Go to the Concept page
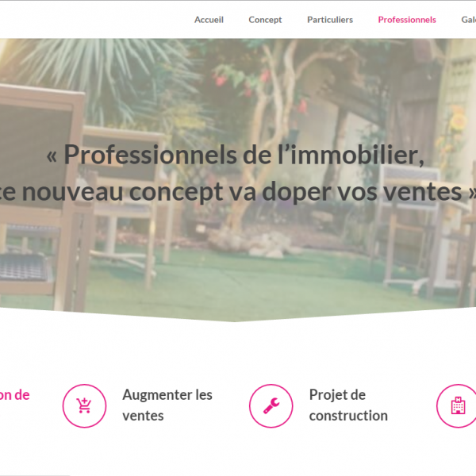 point(265,20)
